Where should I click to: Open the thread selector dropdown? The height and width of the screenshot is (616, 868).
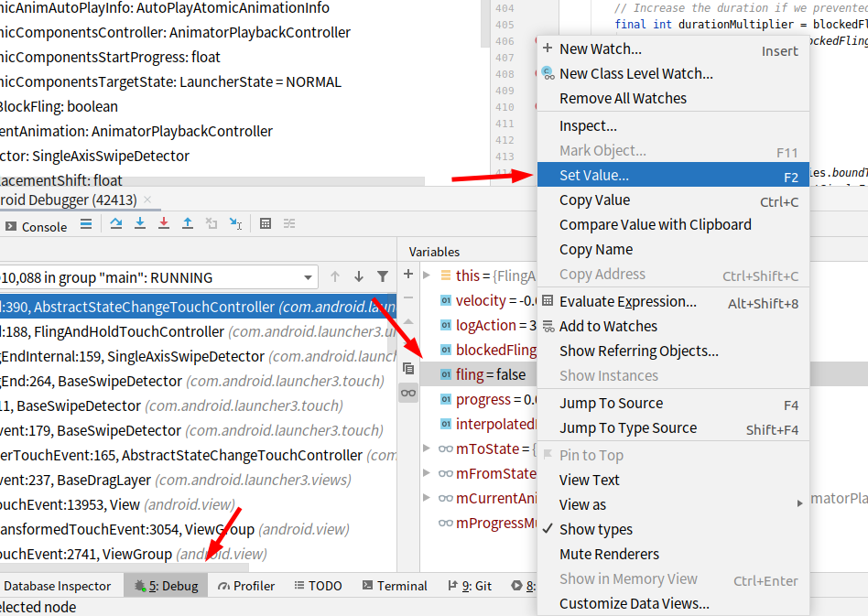(309, 277)
